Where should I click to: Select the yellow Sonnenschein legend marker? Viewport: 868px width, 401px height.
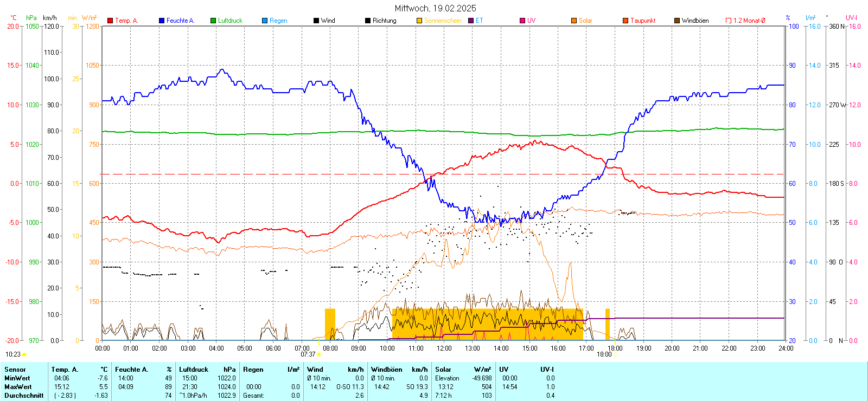coord(419,21)
